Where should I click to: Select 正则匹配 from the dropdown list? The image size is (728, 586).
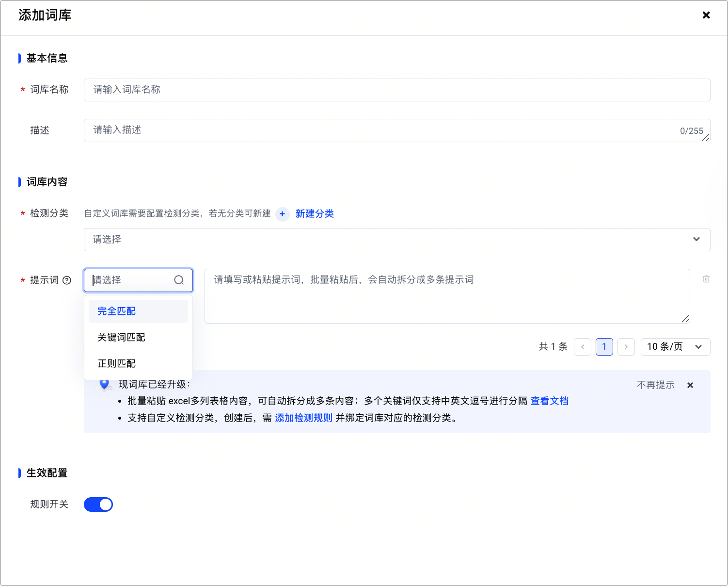138,364
